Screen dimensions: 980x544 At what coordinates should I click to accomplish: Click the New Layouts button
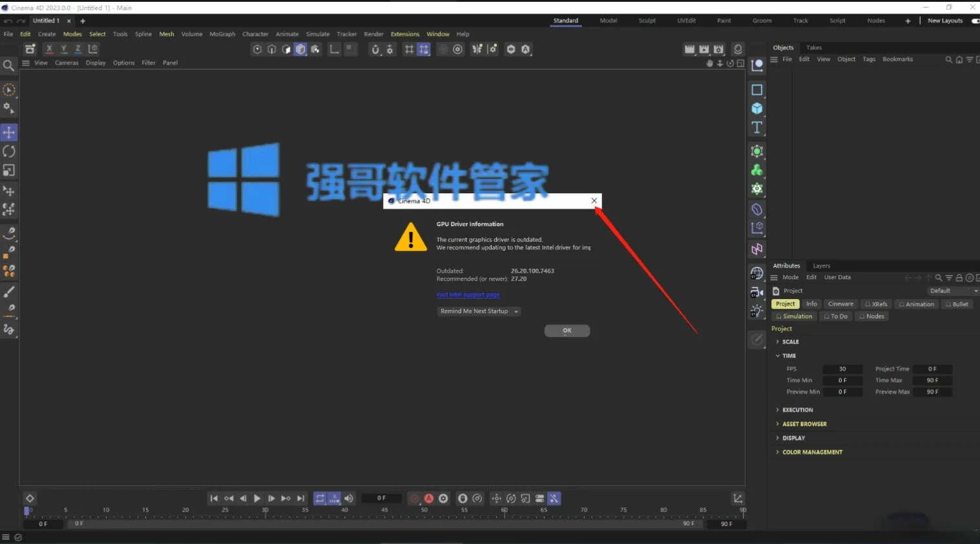[x=945, y=21]
